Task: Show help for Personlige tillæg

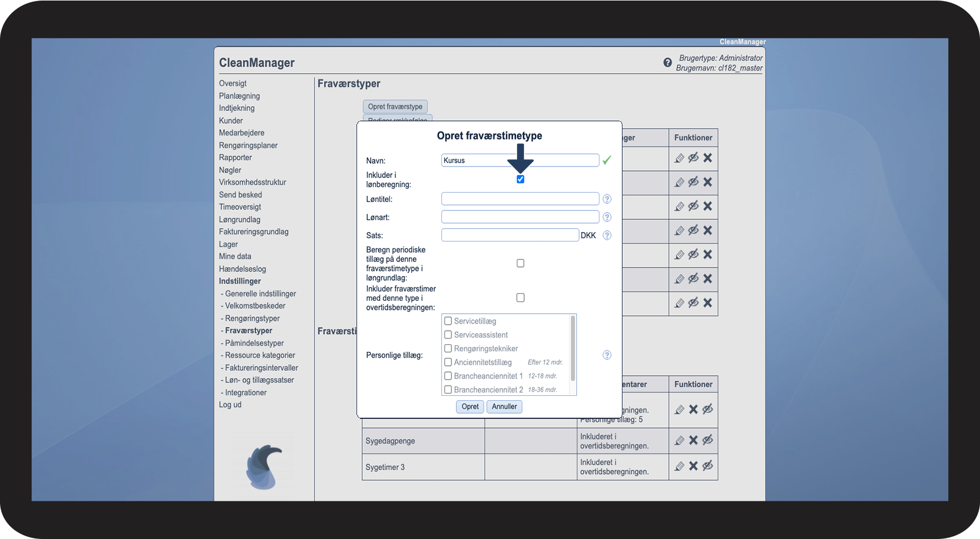Action: pyautogui.click(x=607, y=355)
